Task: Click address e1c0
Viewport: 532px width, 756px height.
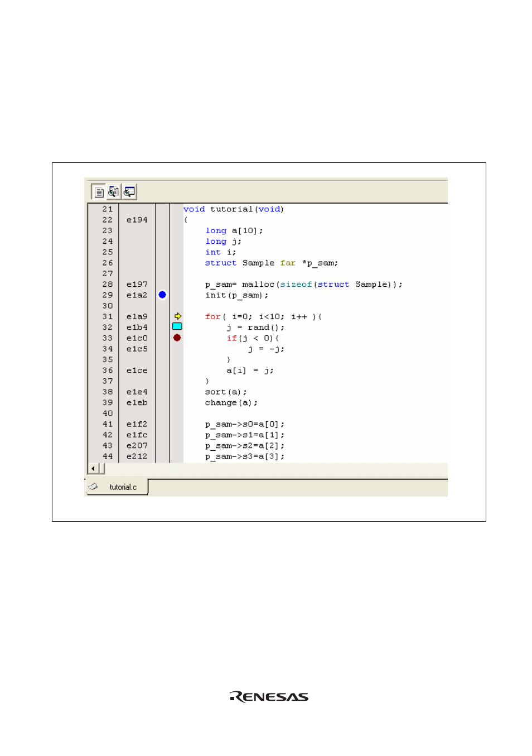Action: (x=137, y=338)
